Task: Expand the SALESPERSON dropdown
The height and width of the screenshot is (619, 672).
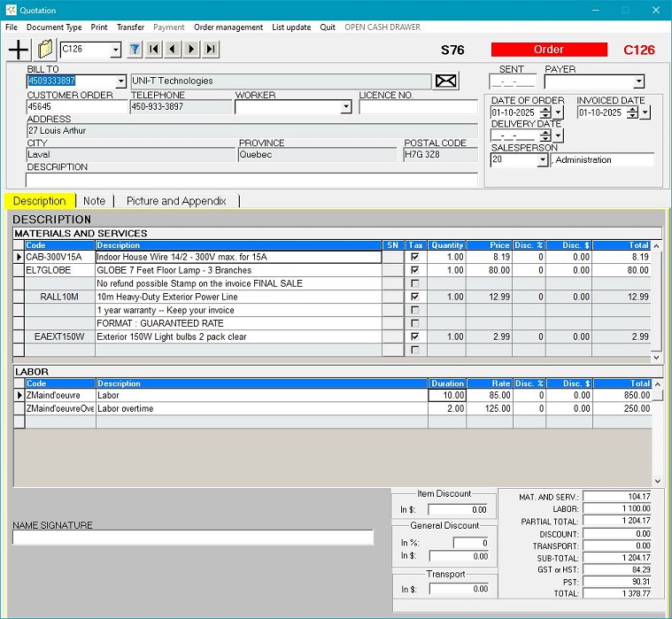Action: click(x=542, y=160)
